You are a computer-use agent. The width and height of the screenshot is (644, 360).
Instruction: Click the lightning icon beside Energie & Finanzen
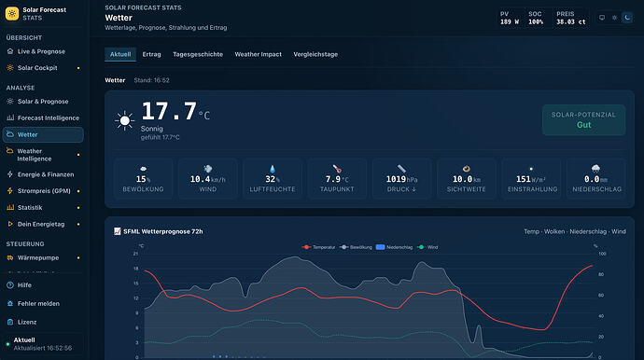[x=10, y=174]
